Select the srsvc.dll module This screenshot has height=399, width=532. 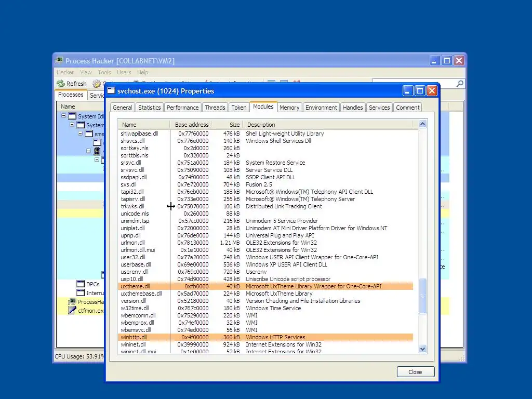131,163
